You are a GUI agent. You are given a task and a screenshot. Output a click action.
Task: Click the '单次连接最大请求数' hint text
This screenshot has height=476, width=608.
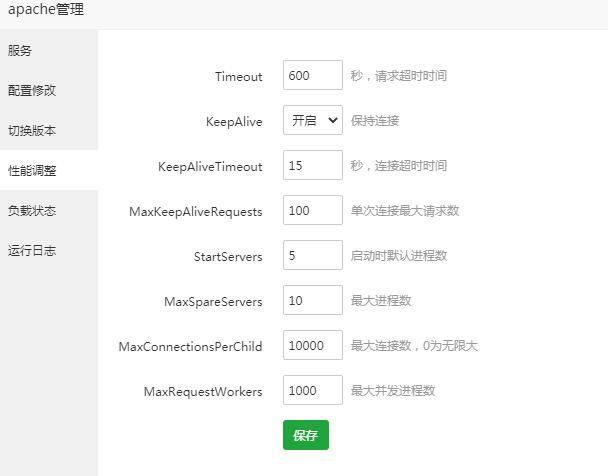click(405, 210)
